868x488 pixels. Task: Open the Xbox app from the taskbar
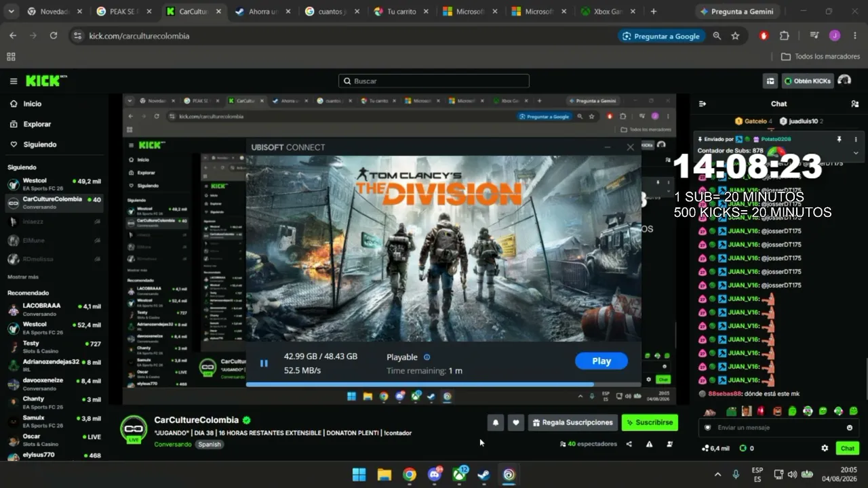(459, 474)
